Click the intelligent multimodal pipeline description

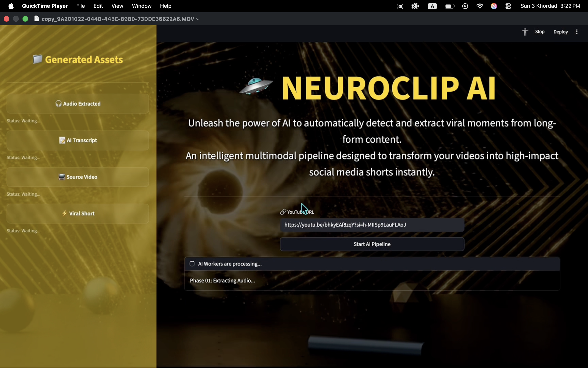pyautogui.click(x=372, y=164)
